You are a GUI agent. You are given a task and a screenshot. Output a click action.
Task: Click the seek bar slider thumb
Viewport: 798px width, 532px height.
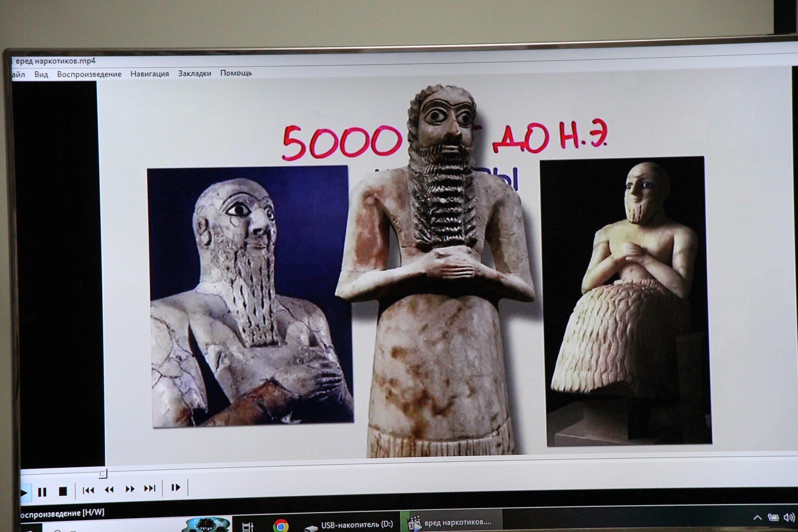103,474
